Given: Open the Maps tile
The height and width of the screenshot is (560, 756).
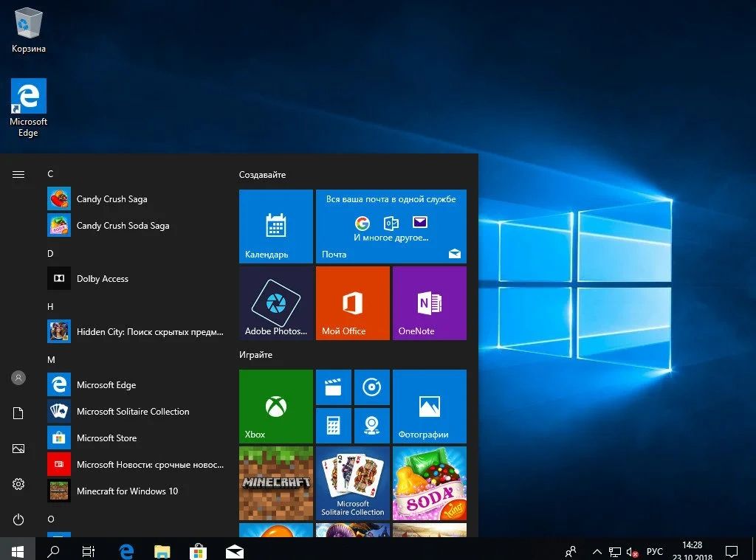Looking at the screenshot, I should 372,424.
